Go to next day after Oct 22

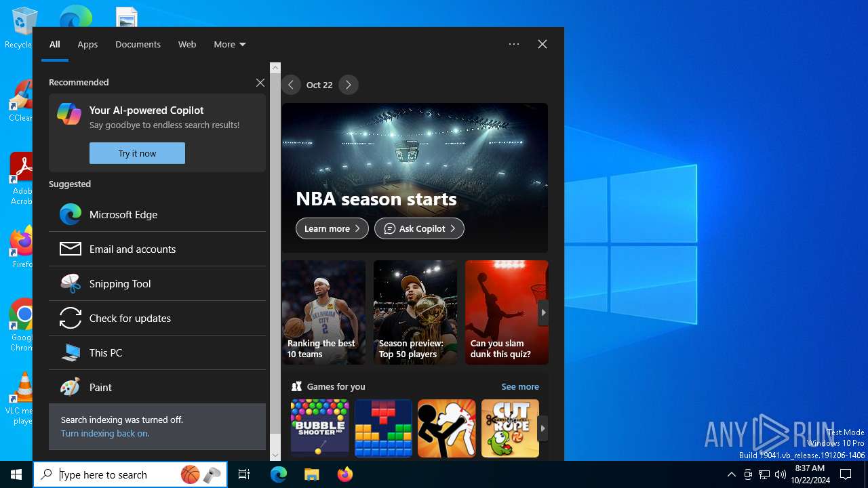(349, 85)
